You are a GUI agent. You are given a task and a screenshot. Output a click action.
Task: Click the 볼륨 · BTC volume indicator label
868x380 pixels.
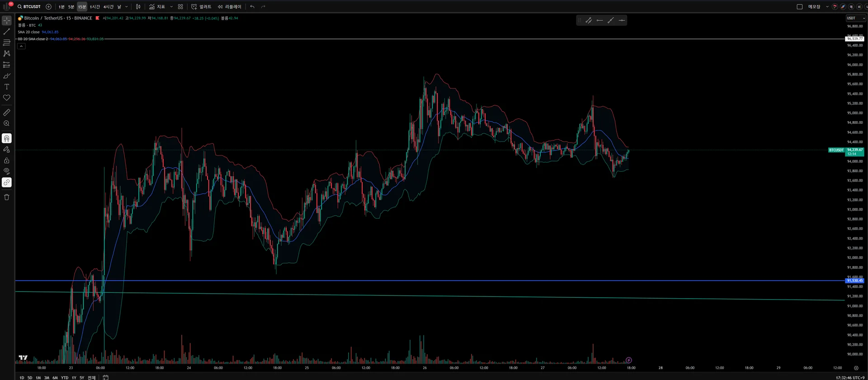point(27,25)
